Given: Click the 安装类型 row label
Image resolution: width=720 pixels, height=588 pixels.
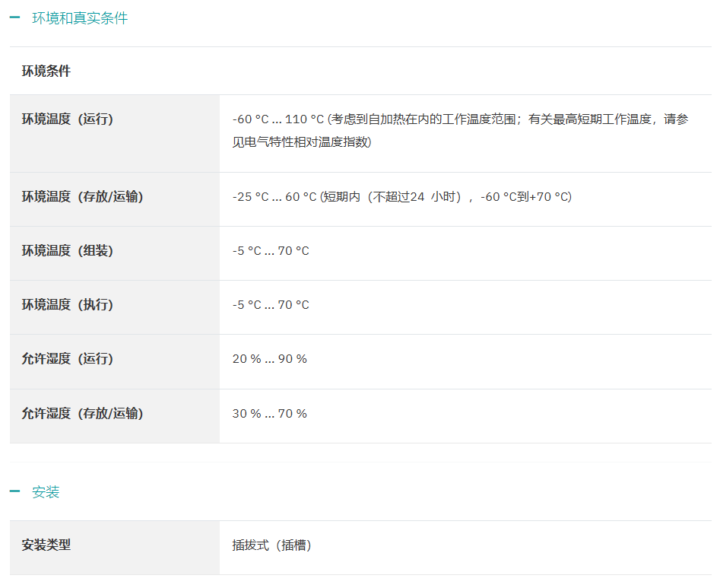Looking at the screenshot, I should (46, 545).
